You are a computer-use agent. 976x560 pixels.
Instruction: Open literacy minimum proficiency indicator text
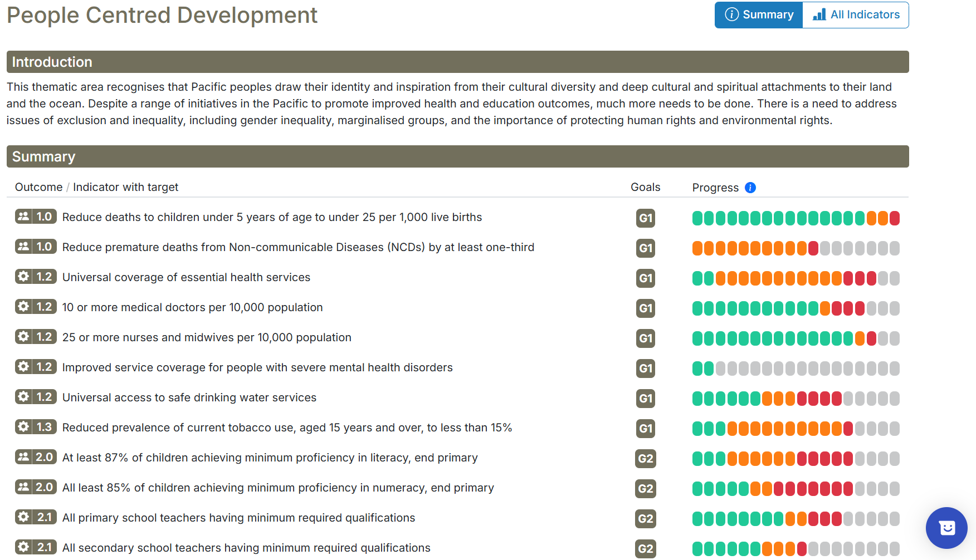(270, 458)
